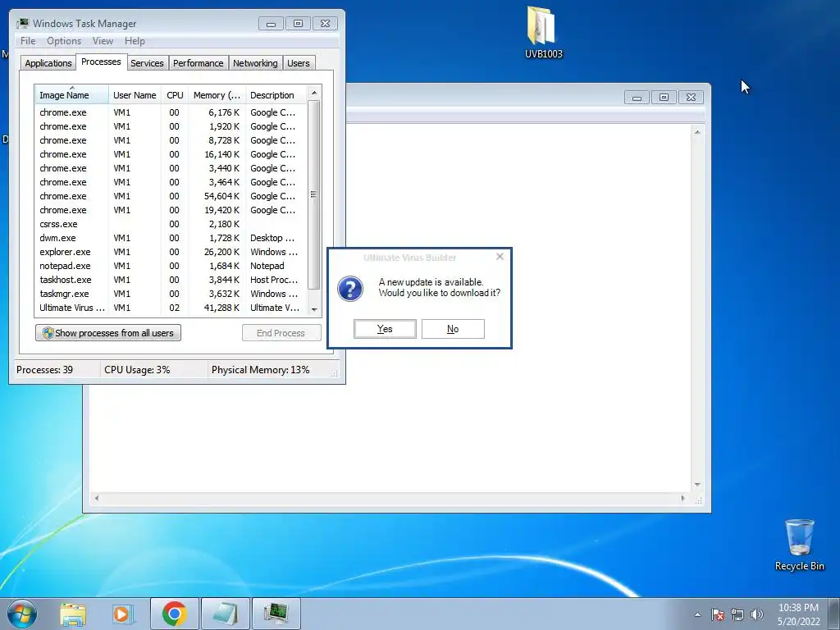Click left scroll arrow in background window
The width and height of the screenshot is (840, 630).
coord(97,498)
